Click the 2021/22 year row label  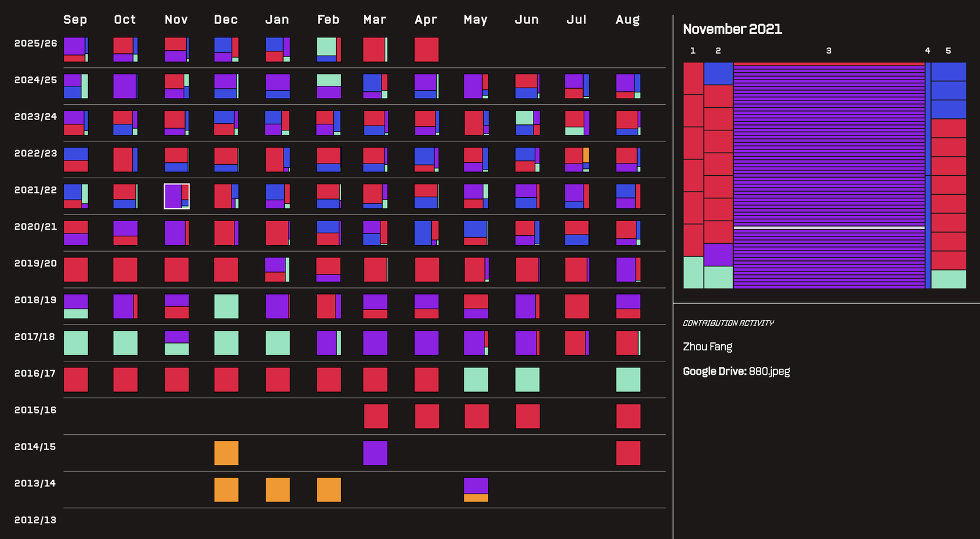pyautogui.click(x=36, y=190)
